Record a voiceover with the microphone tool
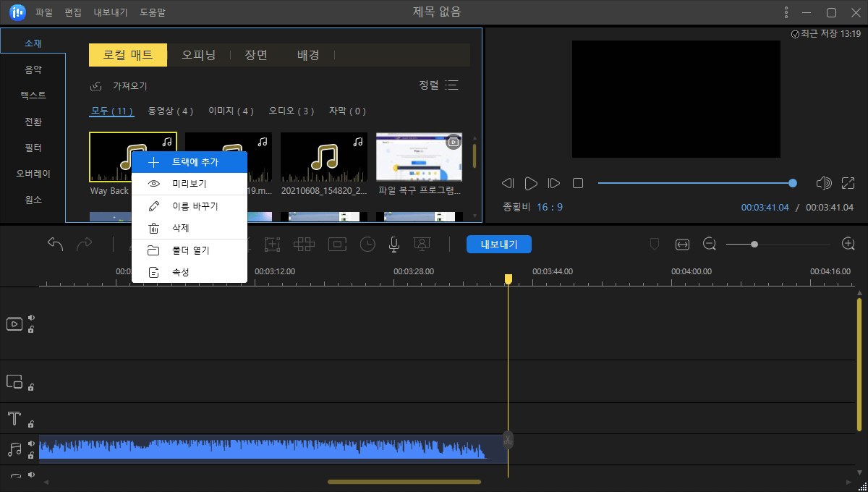Image resolution: width=868 pixels, height=492 pixels. click(x=393, y=245)
